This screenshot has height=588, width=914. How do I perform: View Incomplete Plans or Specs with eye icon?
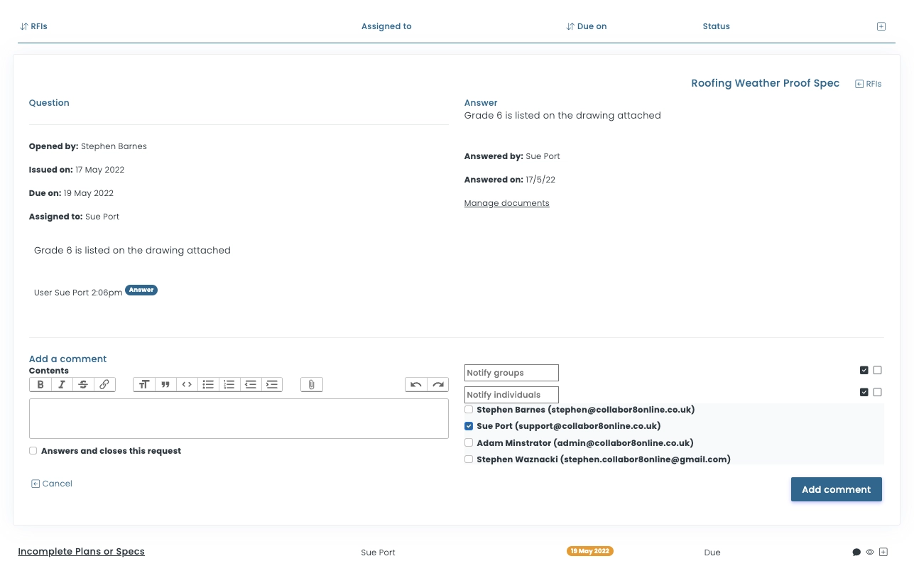coord(870,552)
